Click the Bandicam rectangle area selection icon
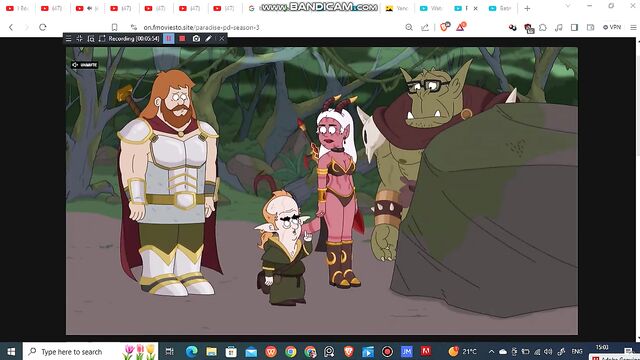 (102, 38)
